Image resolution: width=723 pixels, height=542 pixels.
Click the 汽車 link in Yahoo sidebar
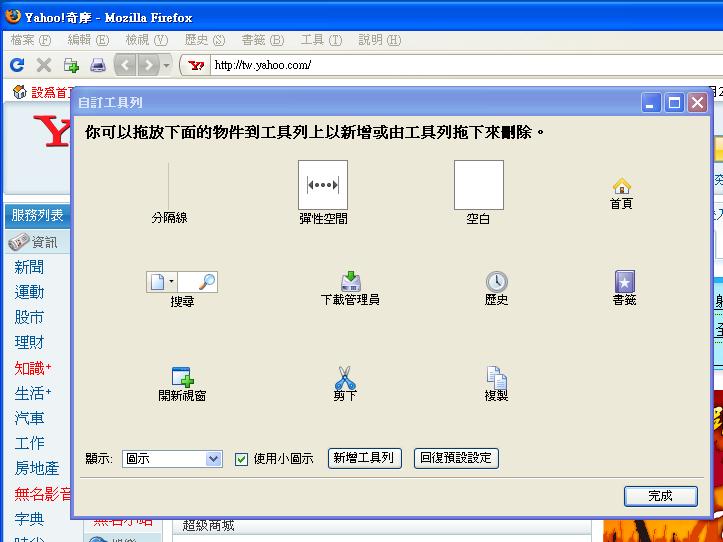point(29,418)
